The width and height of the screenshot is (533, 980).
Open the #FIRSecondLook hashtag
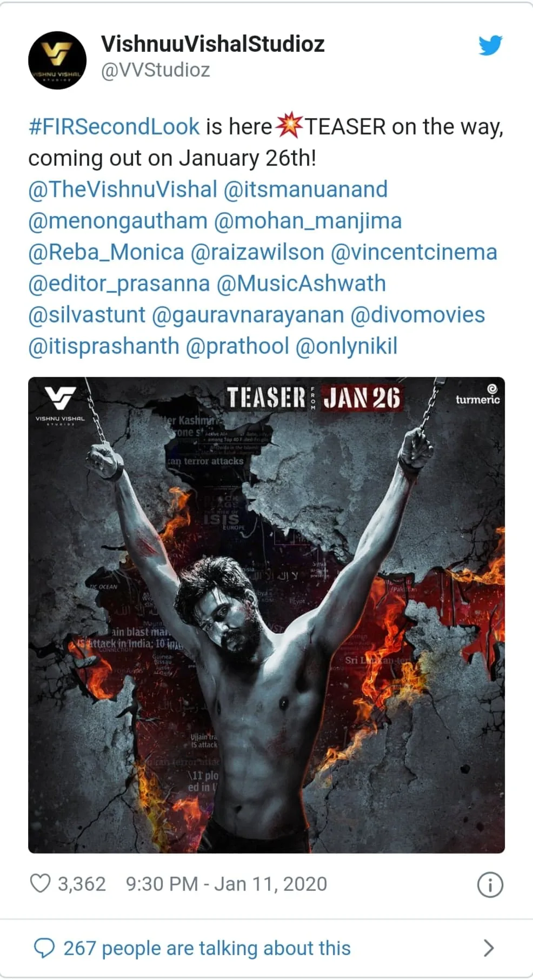(x=114, y=127)
